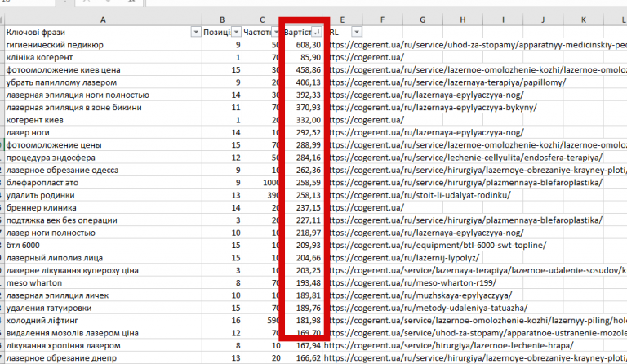Select column I header

(503, 20)
